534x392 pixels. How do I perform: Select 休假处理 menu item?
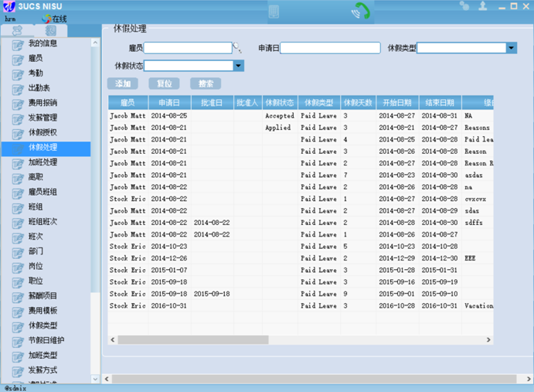46,149
